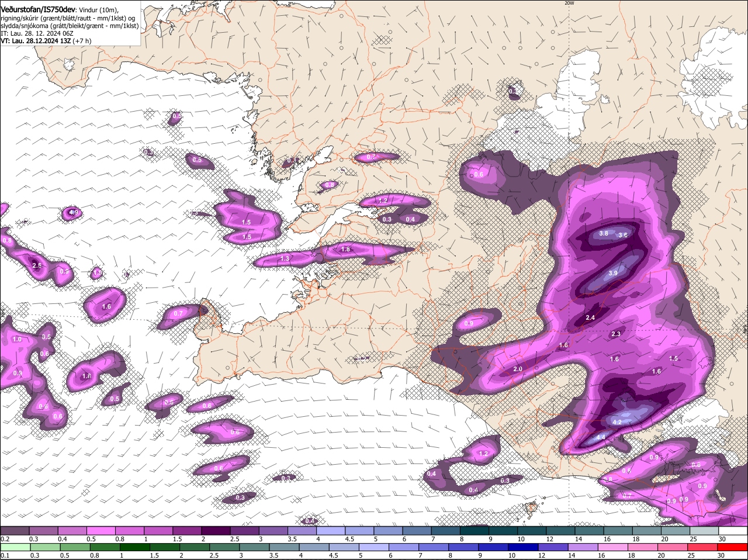The height and width of the screenshot is (560, 748).
Task: Click the 4.2 precipitation value on the map
Action: pyautogui.click(x=617, y=421)
